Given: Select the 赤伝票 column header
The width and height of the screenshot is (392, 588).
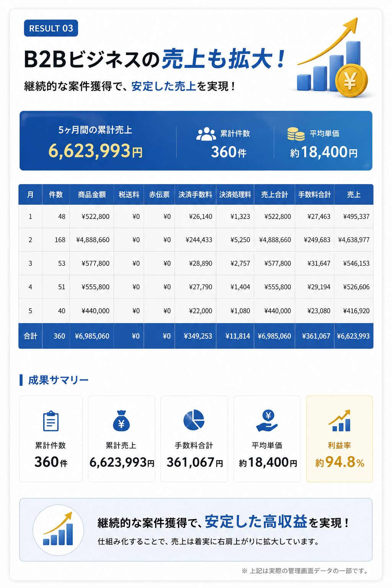Looking at the screenshot, I should pos(159,194).
